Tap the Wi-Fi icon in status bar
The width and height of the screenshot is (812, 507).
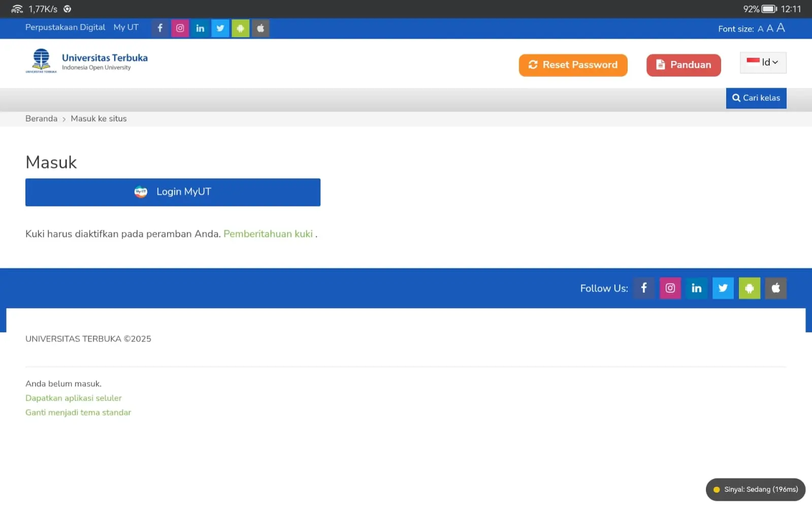pyautogui.click(x=17, y=9)
